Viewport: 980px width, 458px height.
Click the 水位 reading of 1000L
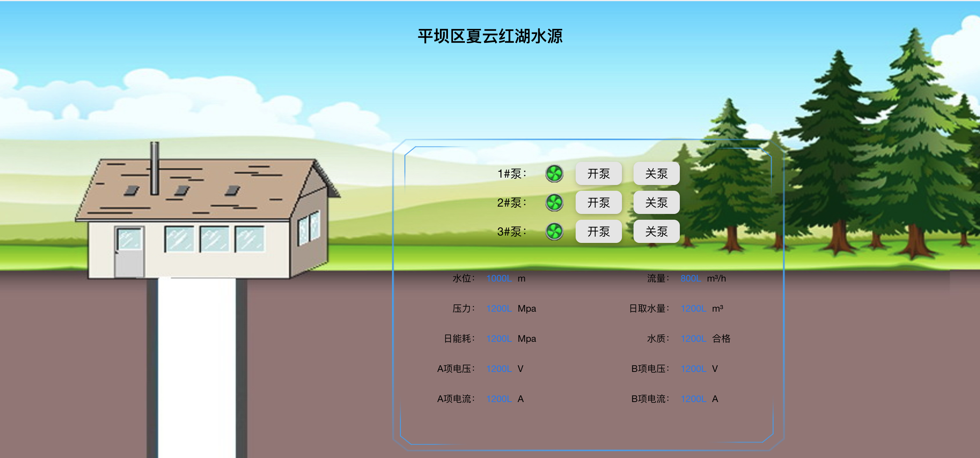click(x=498, y=278)
